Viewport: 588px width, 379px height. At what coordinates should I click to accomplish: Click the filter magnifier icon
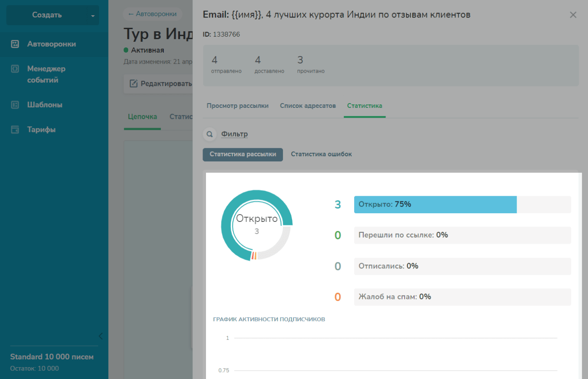(209, 134)
